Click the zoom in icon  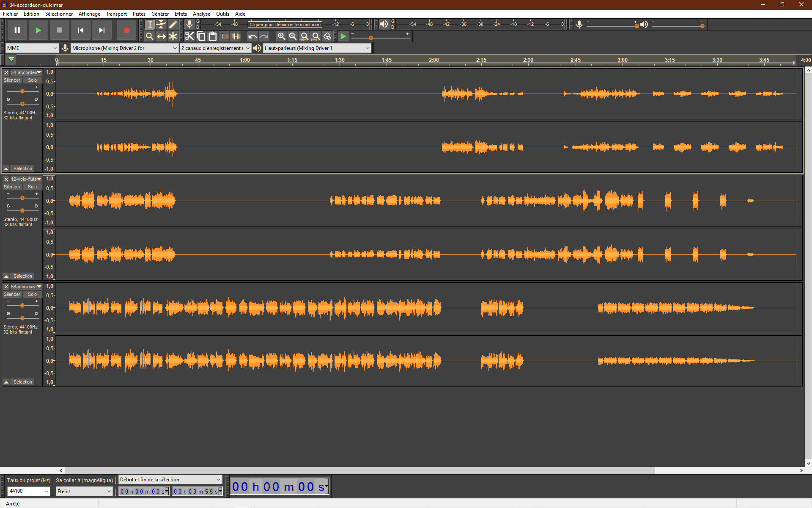point(281,36)
